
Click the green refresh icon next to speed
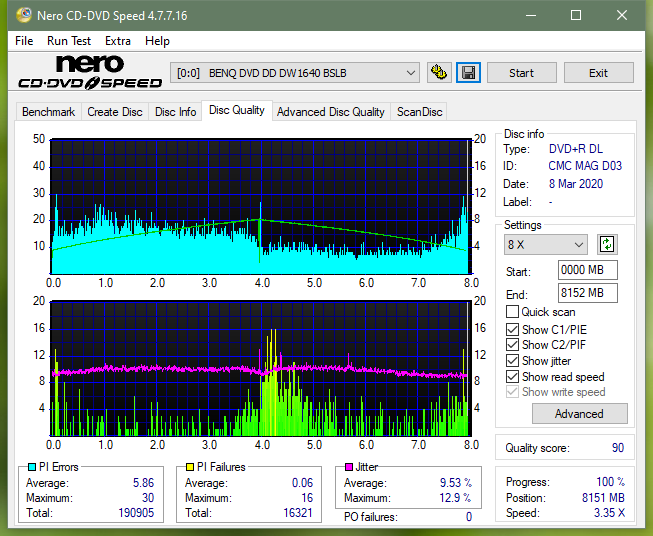607,244
